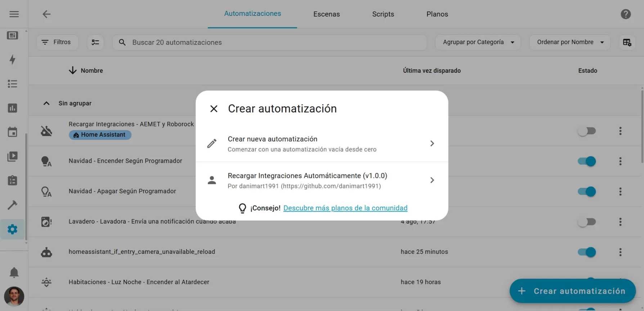Switch to Planos tab
Screen dimensions: 644x311
pos(437,14)
